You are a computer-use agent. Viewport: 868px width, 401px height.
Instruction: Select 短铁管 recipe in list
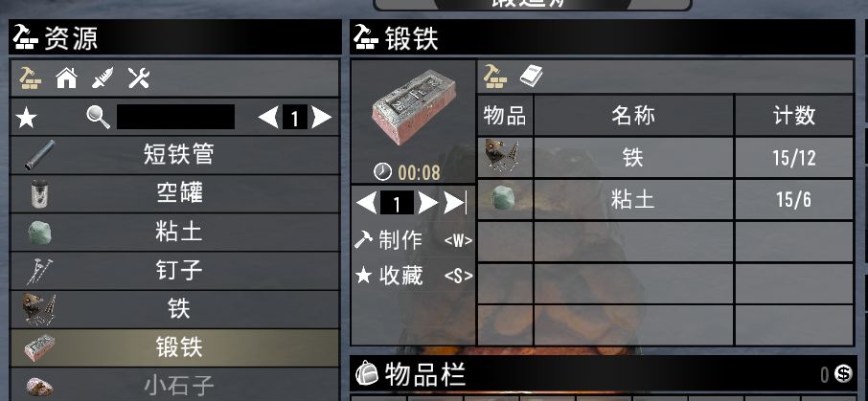pyautogui.click(x=175, y=155)
